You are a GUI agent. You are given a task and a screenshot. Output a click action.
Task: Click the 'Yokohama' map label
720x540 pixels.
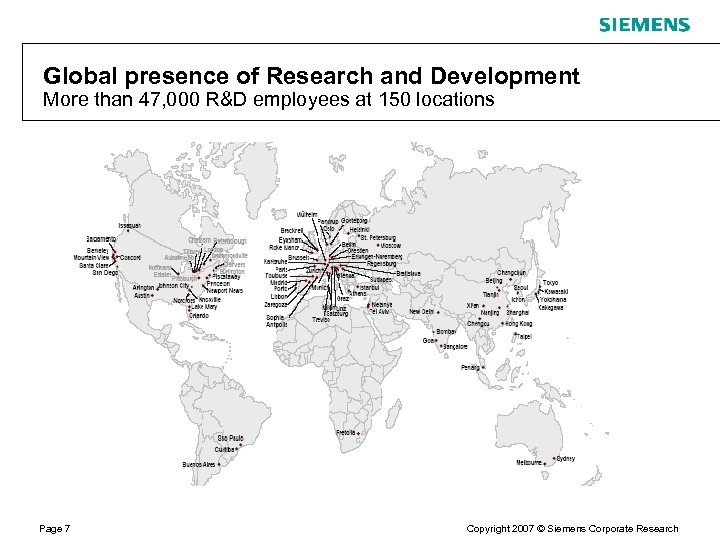tap(553, 299)
